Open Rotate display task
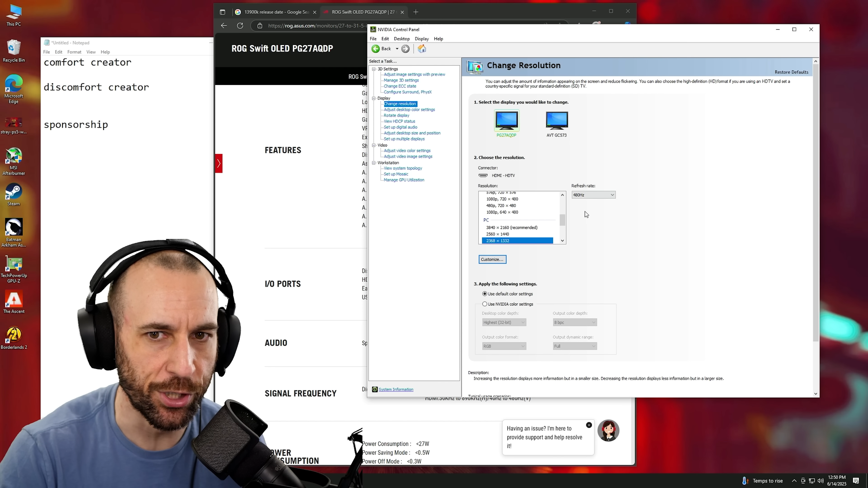Screen dimensions: 868x488 pos(396,115)
